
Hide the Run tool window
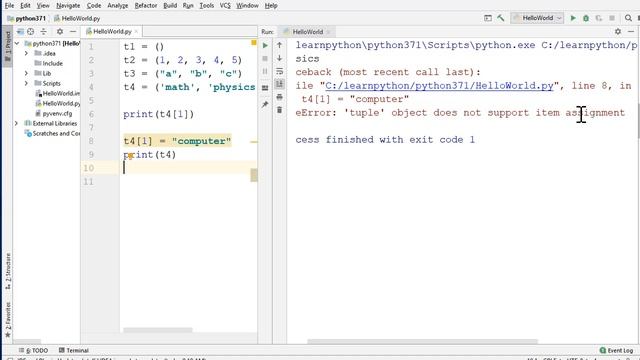point(631,31)
